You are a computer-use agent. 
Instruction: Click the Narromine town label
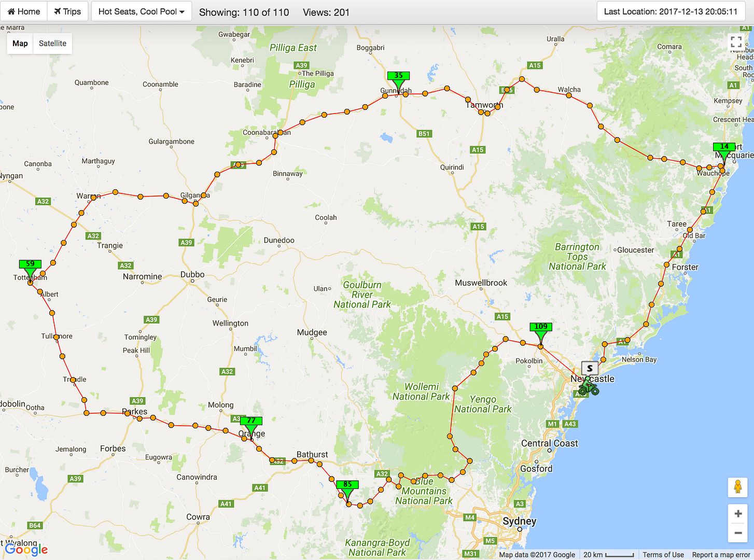click(142, 276)
